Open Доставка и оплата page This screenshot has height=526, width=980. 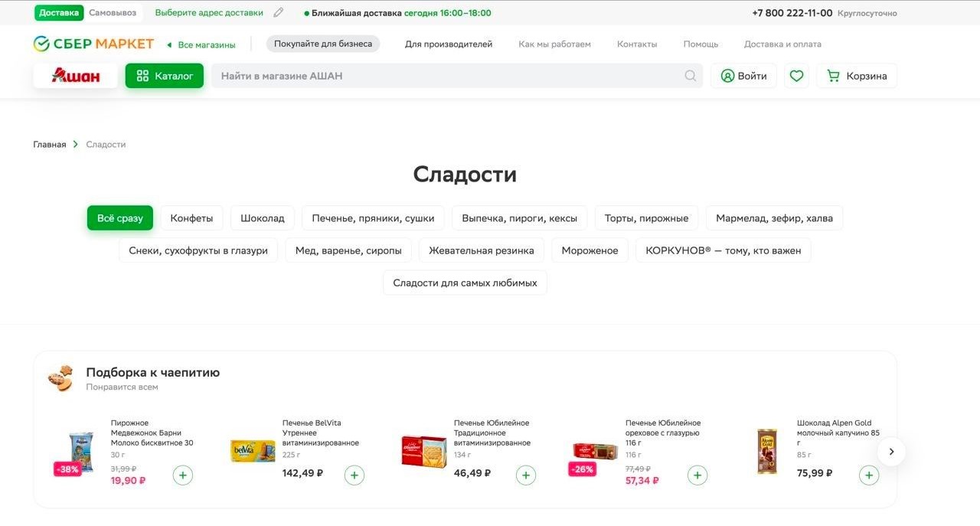pos(782,44)
